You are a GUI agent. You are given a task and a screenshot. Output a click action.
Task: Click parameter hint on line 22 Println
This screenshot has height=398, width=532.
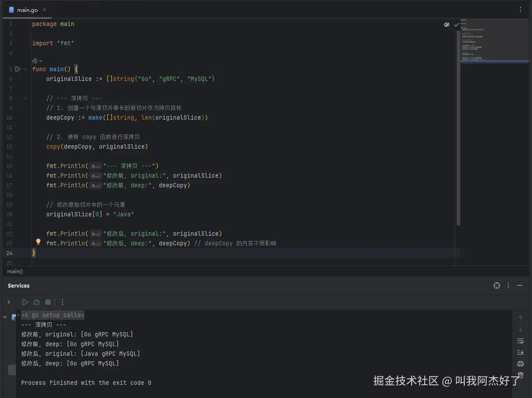coord(96,234)
